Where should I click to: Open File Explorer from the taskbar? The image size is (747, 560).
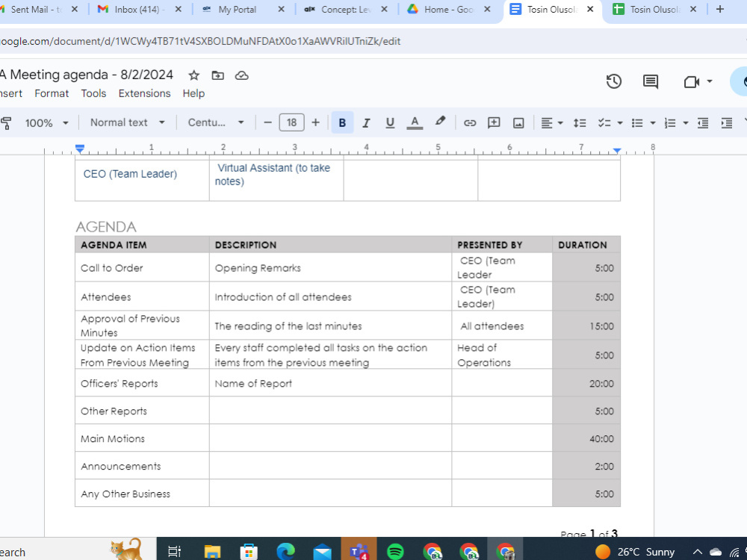click(212, 552)
